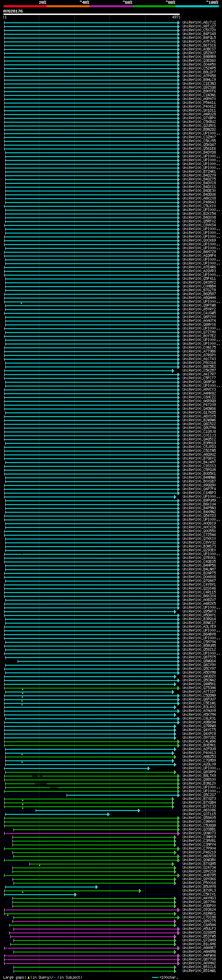Select the UniRef100_C7DI88 label
Image resolution: width=222 pixels, height=980 pixels.
click(199, 917)
